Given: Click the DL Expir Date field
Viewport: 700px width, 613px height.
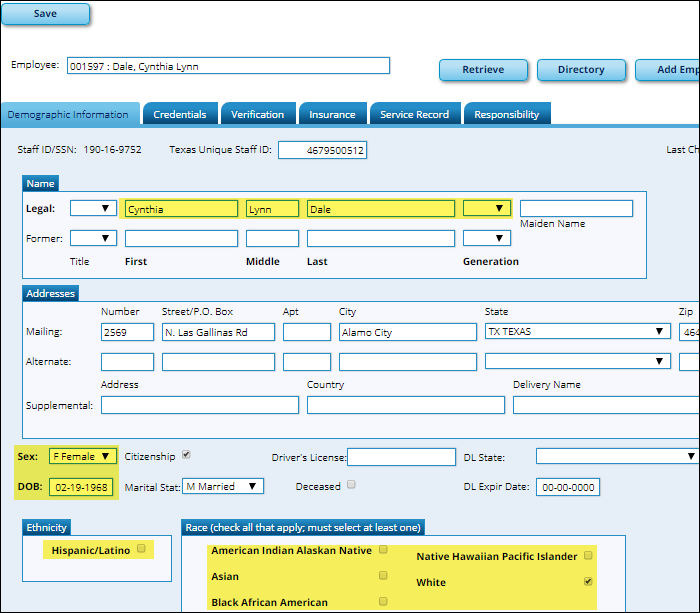Looking at the screenshot, I should click(568, 487).
